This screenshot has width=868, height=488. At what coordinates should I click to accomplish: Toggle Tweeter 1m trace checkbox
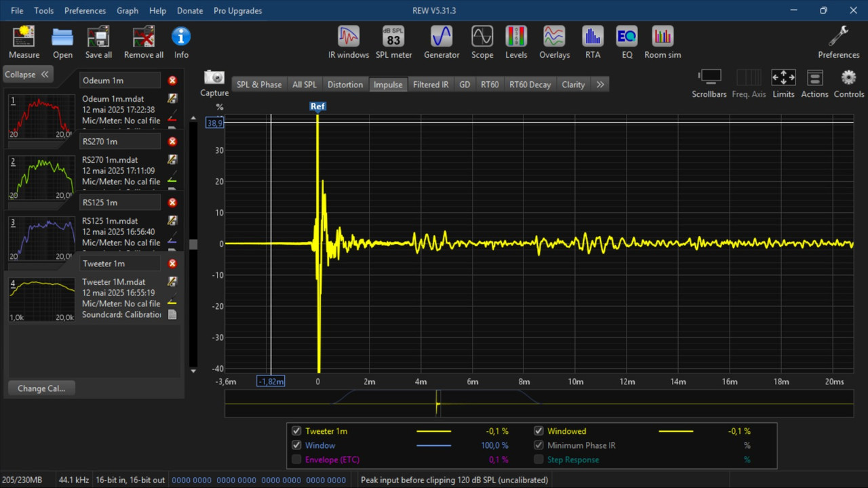tap(296, 431)
